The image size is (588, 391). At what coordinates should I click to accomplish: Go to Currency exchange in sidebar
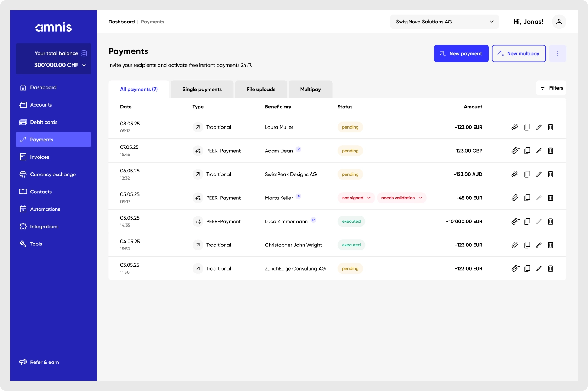pyautogui.click(x=53, y=174)
